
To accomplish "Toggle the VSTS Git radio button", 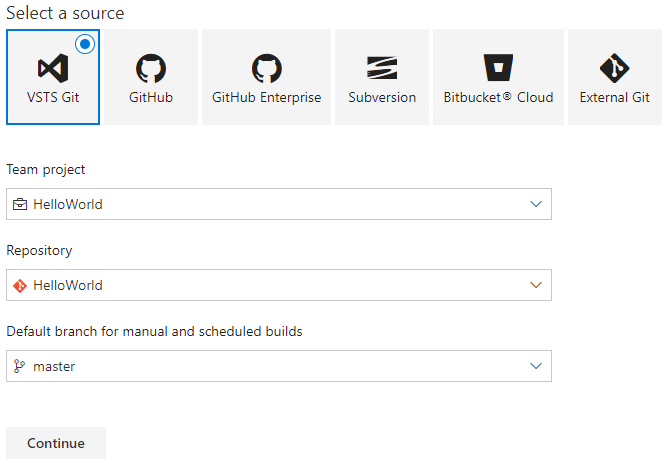I will (x=85, y=44).
